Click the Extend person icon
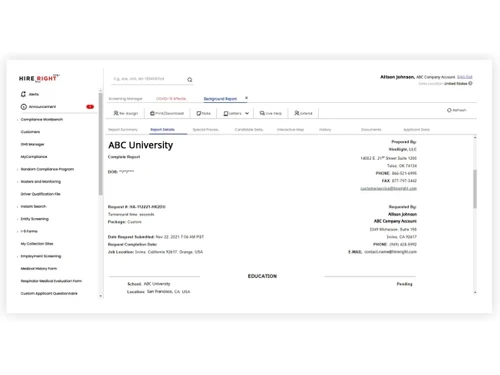This screenshot has width=500, height=375. 297,113
